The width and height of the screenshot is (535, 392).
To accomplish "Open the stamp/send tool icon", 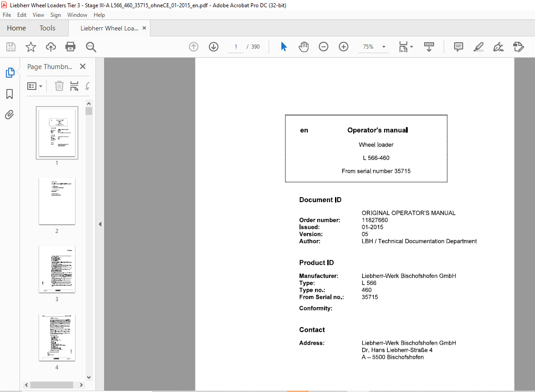I will [518, 47].
